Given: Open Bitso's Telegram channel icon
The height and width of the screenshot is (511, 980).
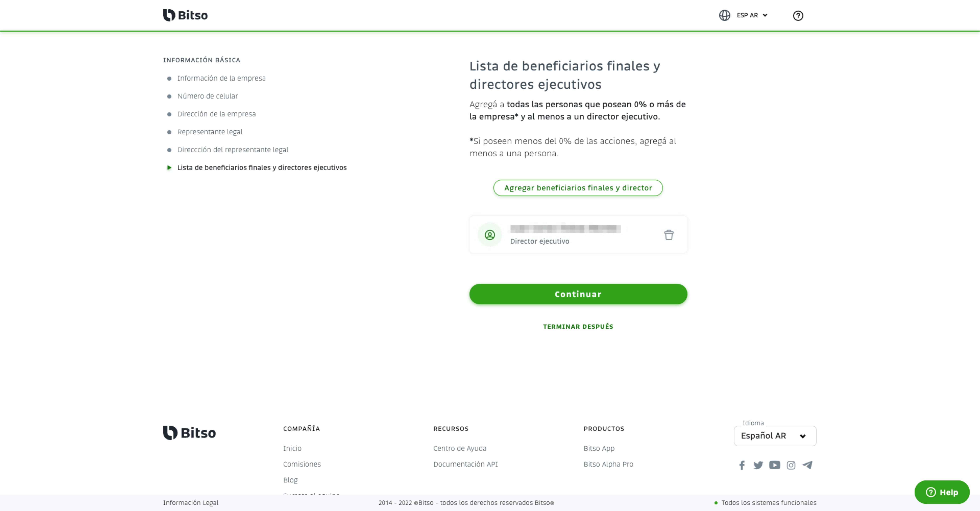Looking at the screenshot, I should pyautogui.click(x=807, y=465).
